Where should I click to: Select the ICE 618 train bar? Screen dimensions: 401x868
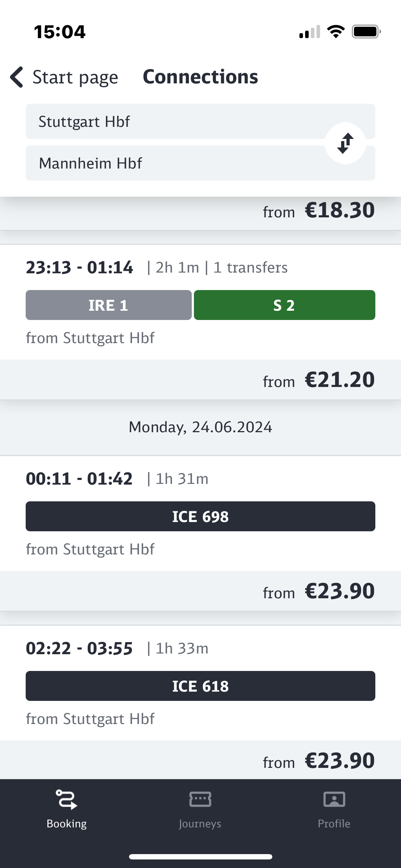(200, 686)
